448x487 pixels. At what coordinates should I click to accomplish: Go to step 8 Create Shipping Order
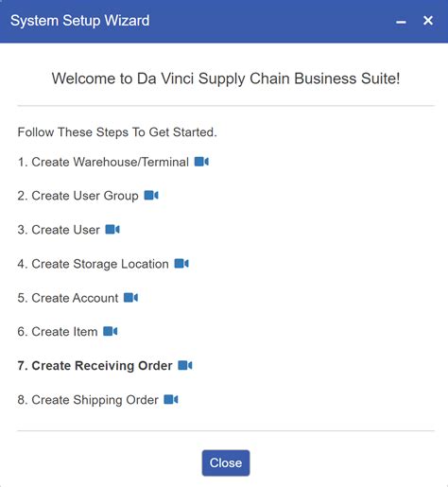click(88, 400)
